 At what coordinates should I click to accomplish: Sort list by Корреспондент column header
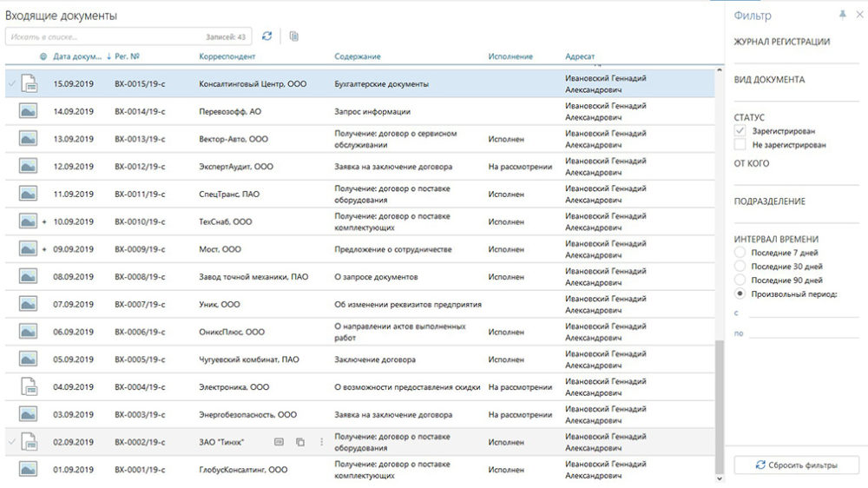(x=227, y=56)
